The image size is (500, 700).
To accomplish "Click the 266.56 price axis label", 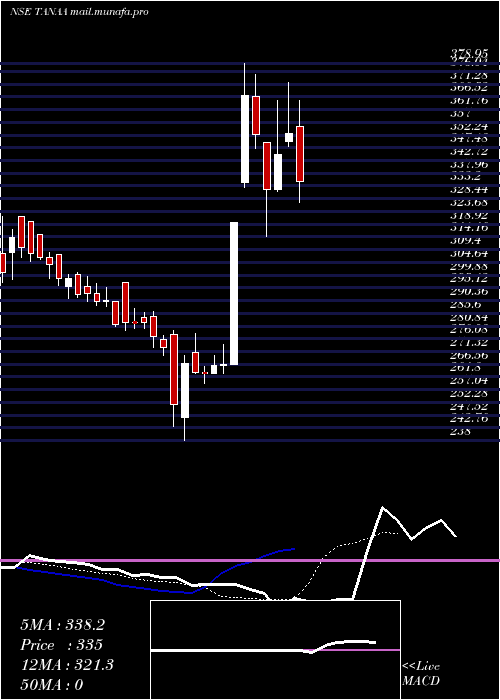I will [x=469, y=355].
